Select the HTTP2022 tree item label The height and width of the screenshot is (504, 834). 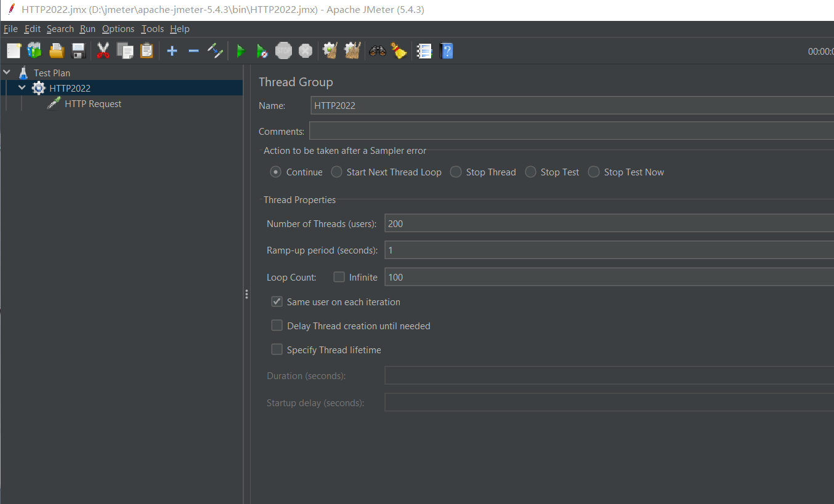(70, 88)
